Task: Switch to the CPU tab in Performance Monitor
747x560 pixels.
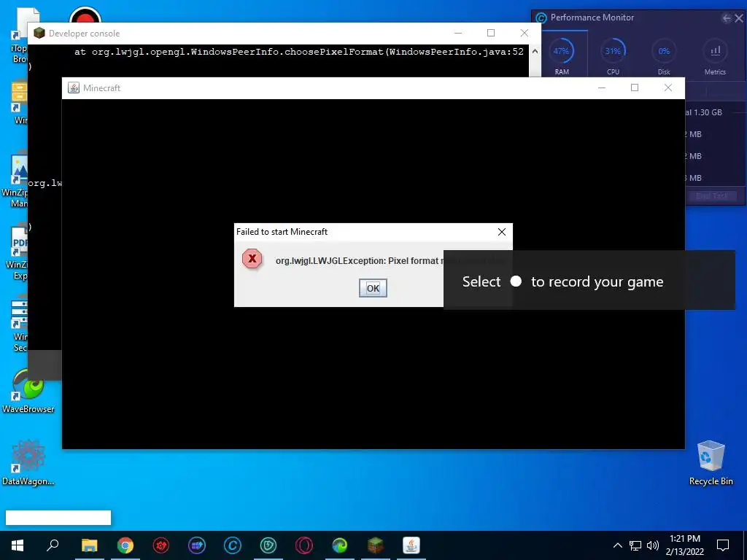Action: pos(613,56)
